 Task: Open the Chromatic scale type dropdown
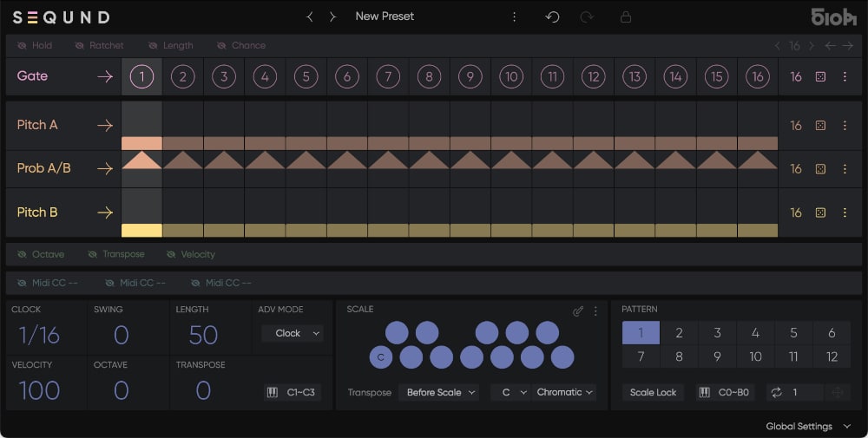(564, 392)
